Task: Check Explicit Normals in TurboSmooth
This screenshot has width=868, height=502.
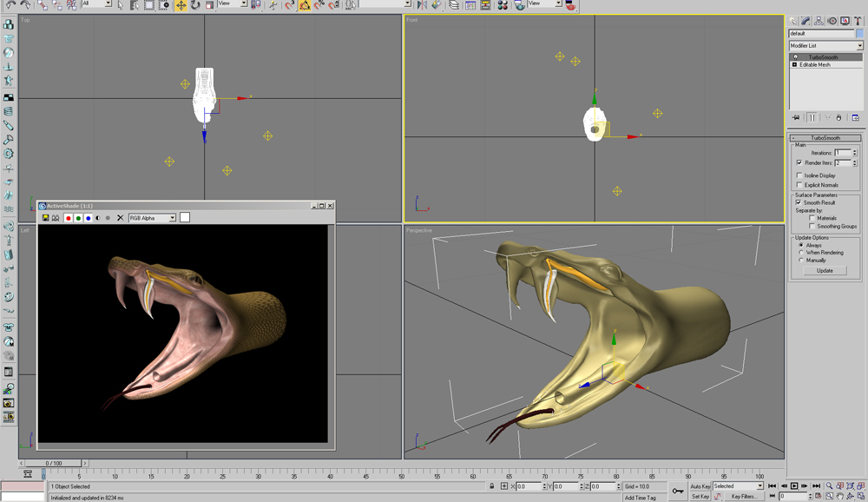Action: click(x=799, y=184)
